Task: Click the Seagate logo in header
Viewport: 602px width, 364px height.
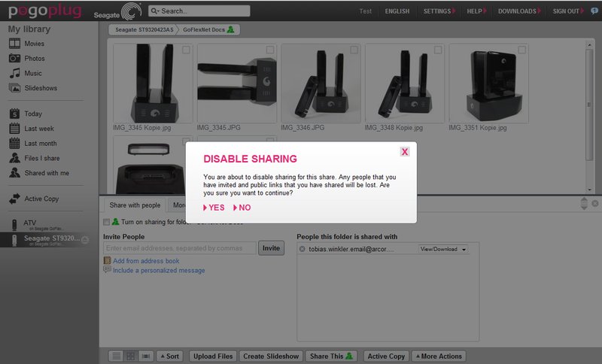Action: pyautogui.click(x=117, y=11)
